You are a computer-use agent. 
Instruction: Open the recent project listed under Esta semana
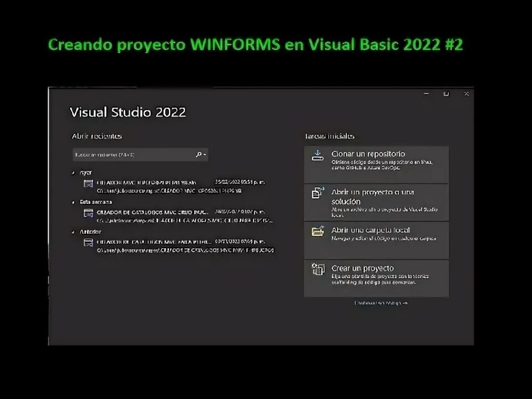178,216
